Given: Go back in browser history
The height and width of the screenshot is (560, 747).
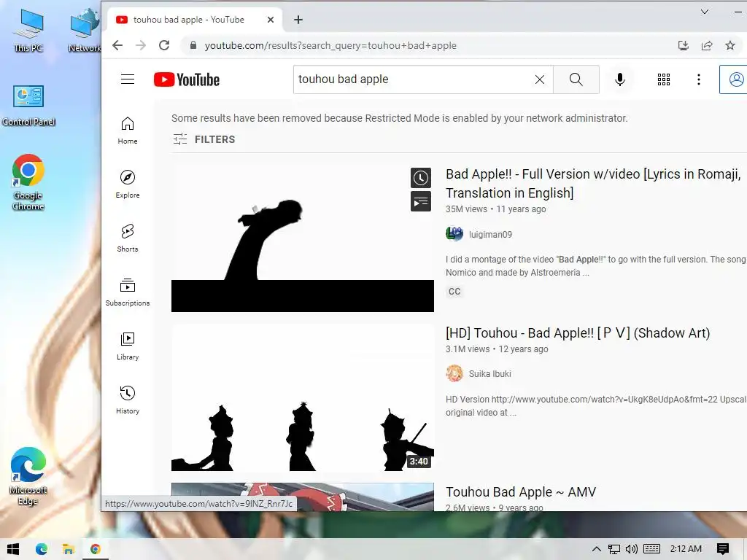Looking at the screenshot, I should click(117, 45).
